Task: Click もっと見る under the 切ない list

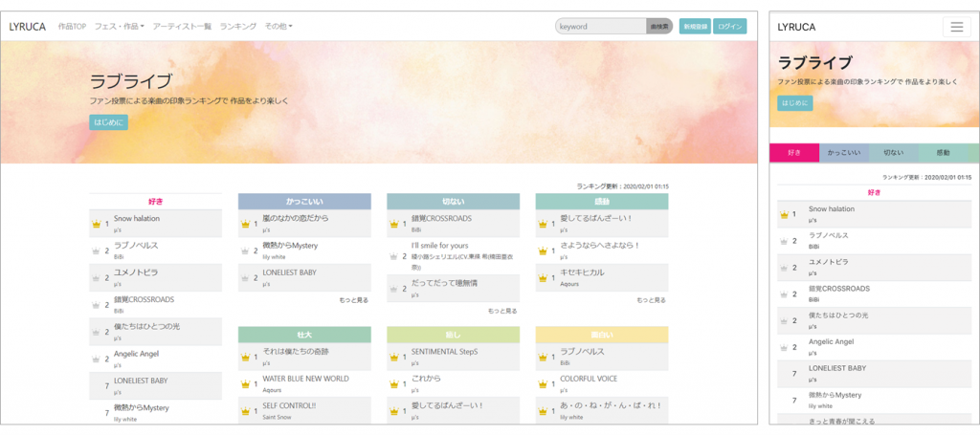Action: click(502, 311)
